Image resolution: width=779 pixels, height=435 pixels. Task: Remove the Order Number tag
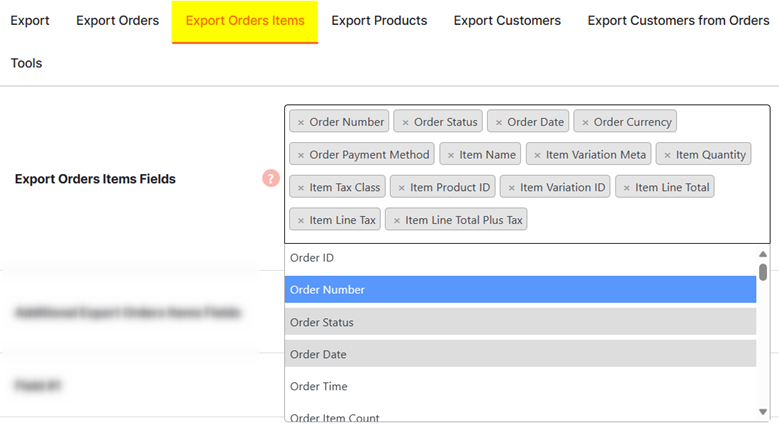pyautogui.click(x=301, y=122)
